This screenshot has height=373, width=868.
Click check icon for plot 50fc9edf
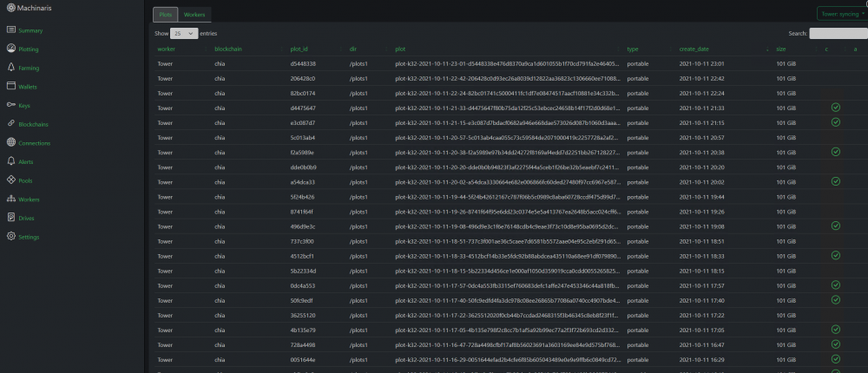[x=835, y=300]
